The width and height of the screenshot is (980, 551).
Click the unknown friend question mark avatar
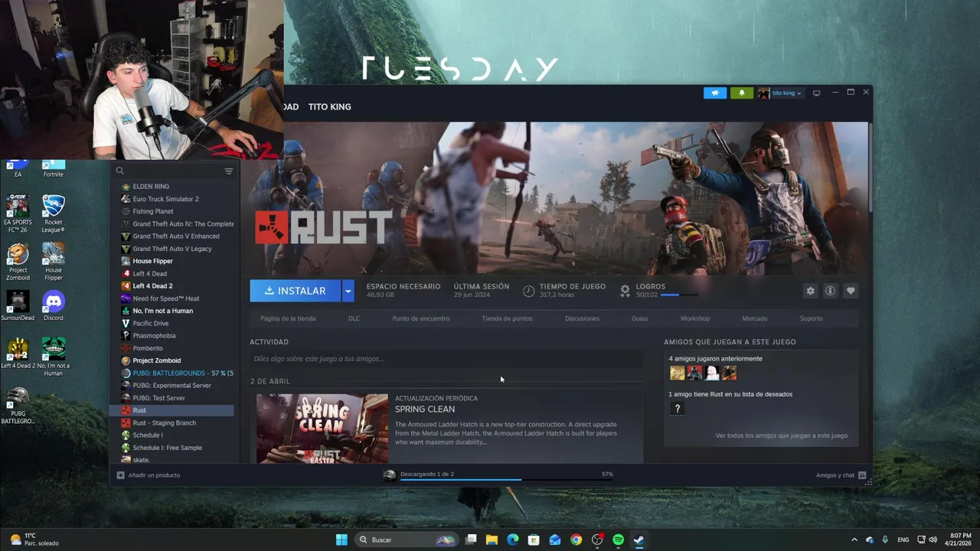click(x=677, y=409)
